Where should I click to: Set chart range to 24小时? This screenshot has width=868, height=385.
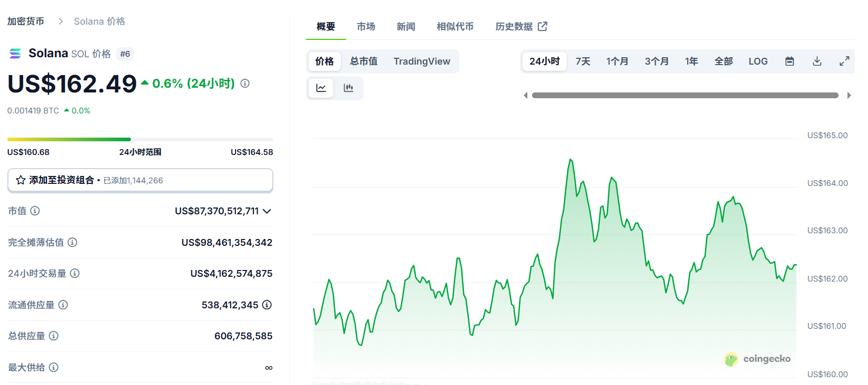point(545,61)
